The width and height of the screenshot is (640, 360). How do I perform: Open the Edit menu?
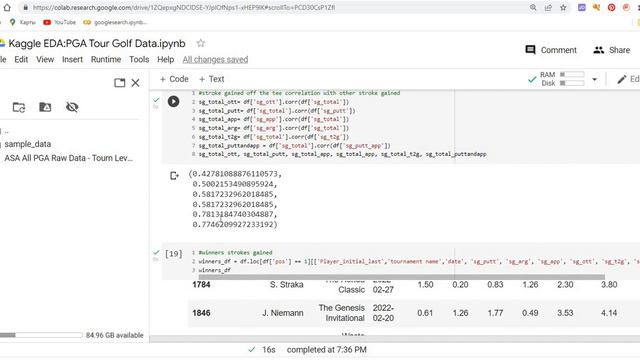click(x=21, y=60)
